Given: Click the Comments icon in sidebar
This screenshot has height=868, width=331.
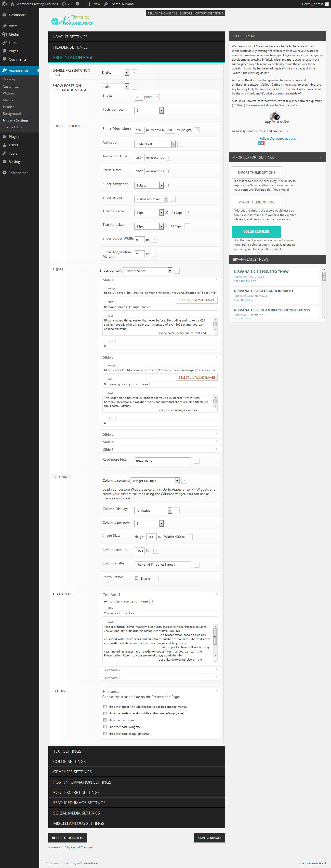Looking at the screenshot, I should pyautogui.click(x=4, y=59).
